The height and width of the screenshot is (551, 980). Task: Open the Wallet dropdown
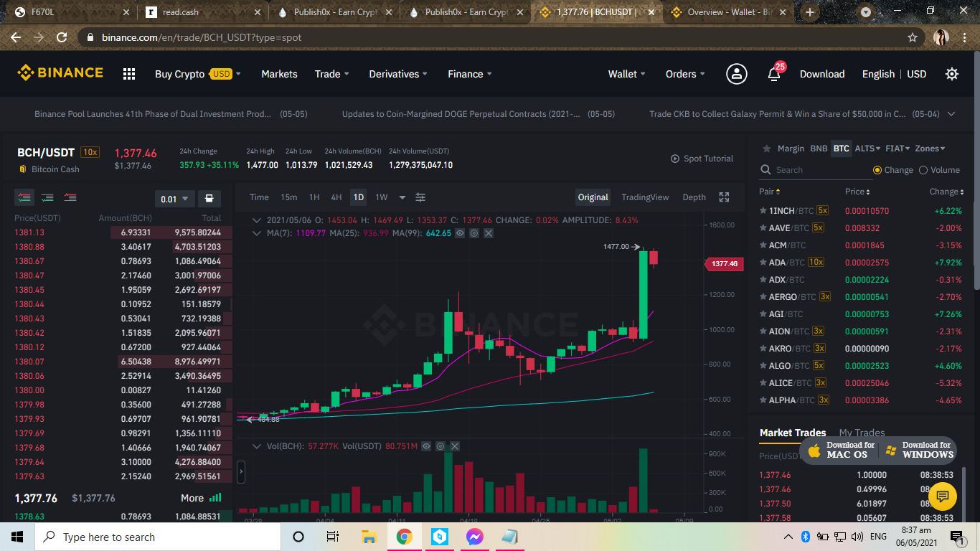point(627,74)
